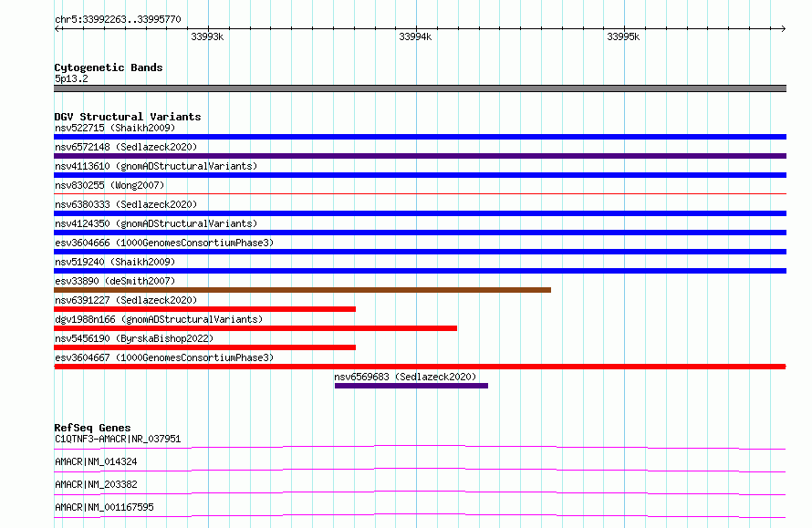Open variant nsv522715 (Shaikh2009) label

click(x=115, y=128)
